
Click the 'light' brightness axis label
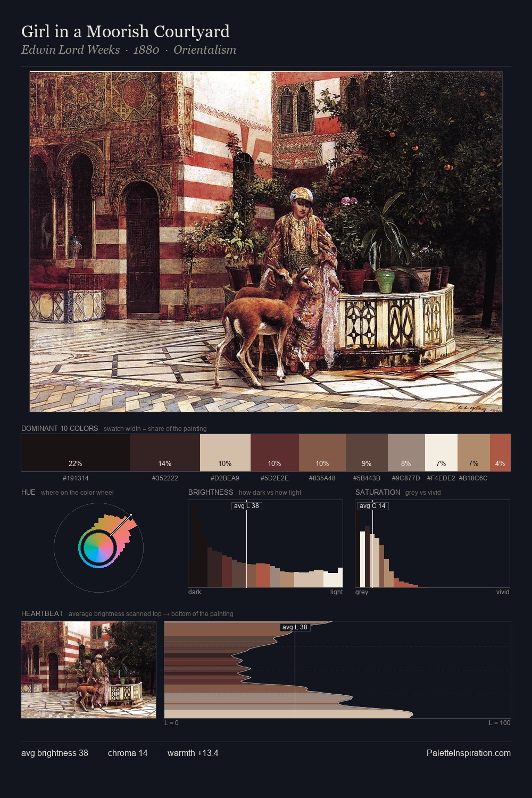pos(336,592)
